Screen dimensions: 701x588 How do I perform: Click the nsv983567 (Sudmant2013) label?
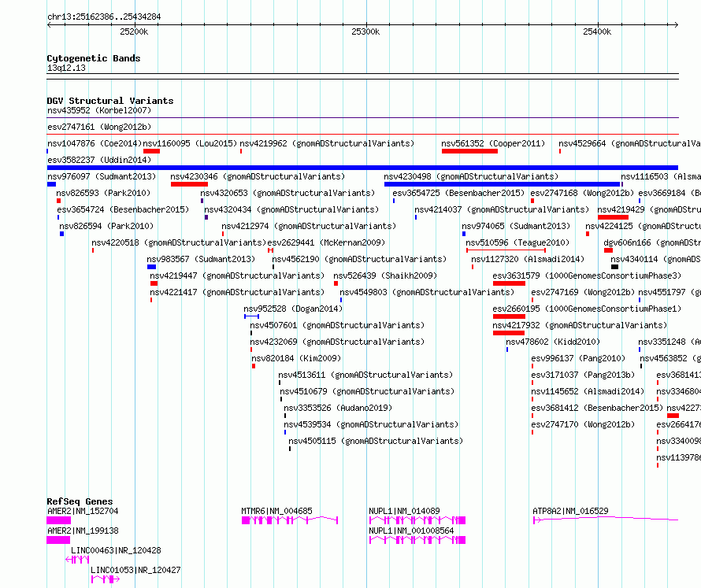(201, 259)
